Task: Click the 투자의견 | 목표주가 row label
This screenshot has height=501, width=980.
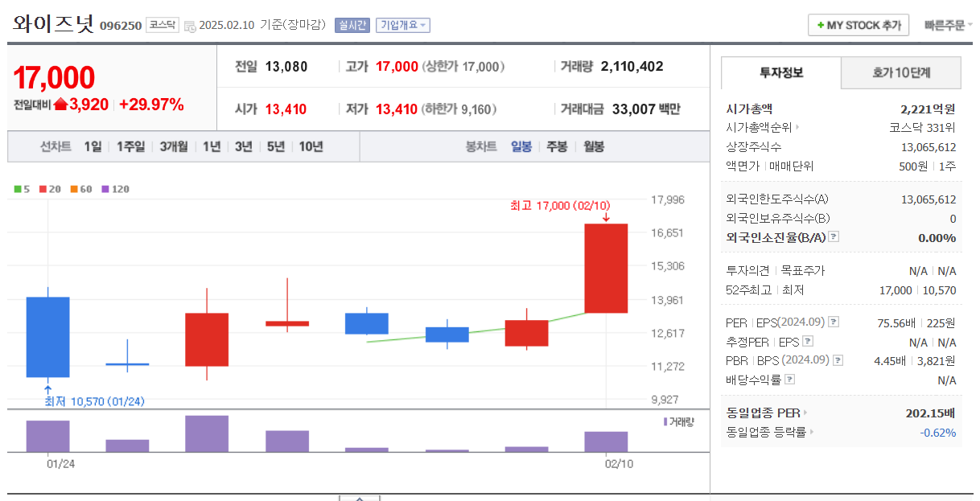Action: tap(776, 271)
